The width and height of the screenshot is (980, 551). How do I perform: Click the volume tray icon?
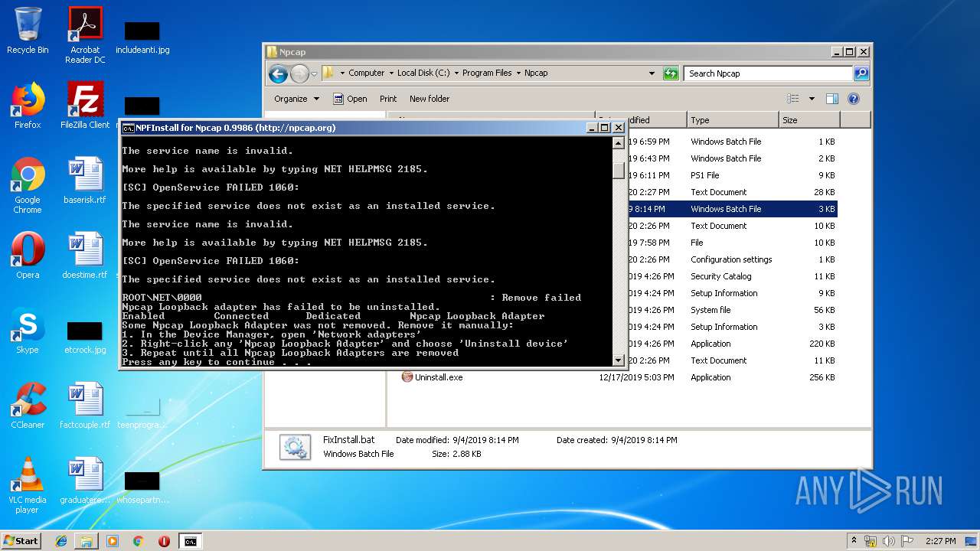[x=888, y=541]
